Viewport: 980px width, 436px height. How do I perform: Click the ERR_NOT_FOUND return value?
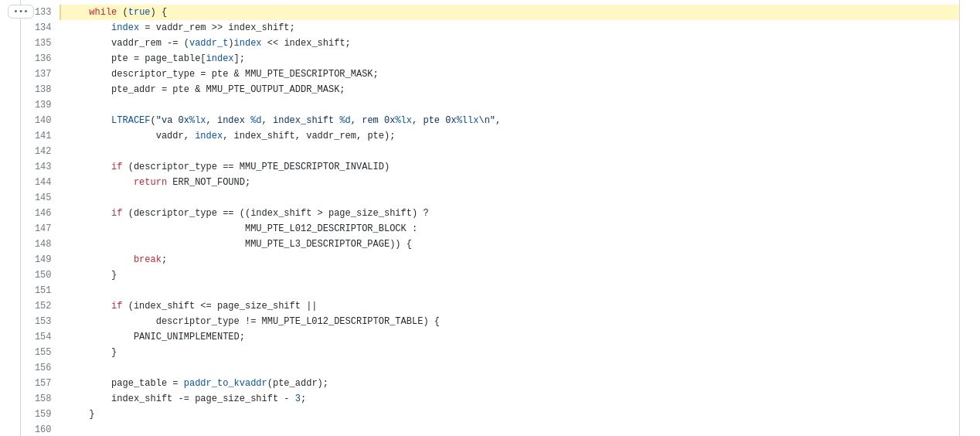[209, 182]
